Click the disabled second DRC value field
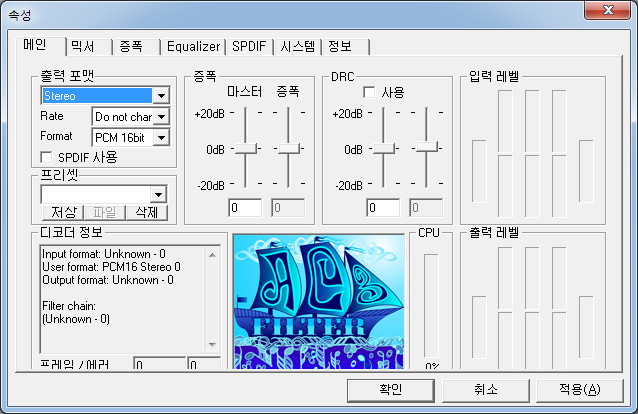This screenshot has height=414, width=638. 426,208
